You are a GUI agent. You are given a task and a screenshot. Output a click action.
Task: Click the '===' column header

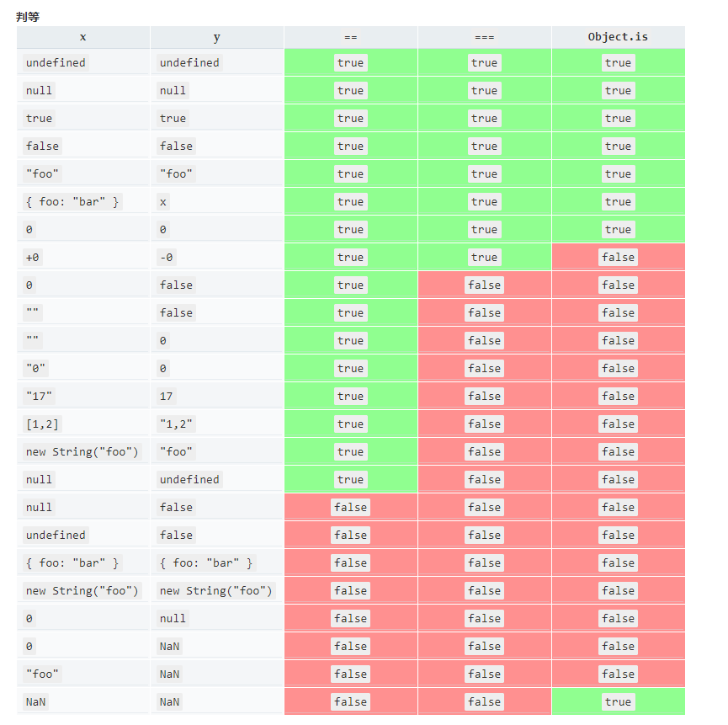point(484,37)
